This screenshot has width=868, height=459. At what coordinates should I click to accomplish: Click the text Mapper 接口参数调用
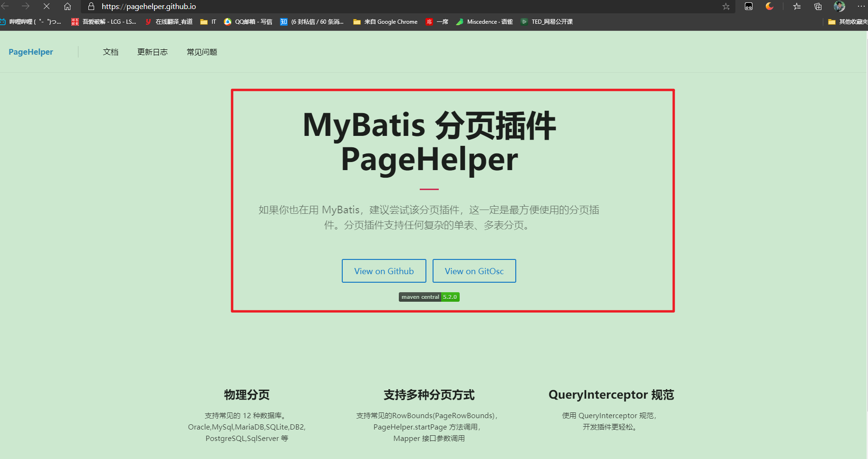(x=429, y=439)
